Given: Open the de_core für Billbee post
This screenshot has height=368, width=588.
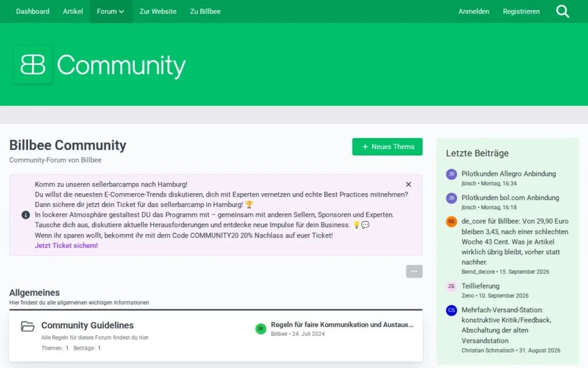Looking at the screenshot, I should click(515, 241).
